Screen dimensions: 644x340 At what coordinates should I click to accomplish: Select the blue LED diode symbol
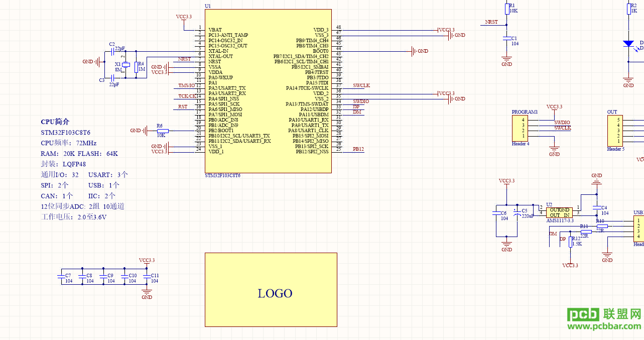[628, 44]
